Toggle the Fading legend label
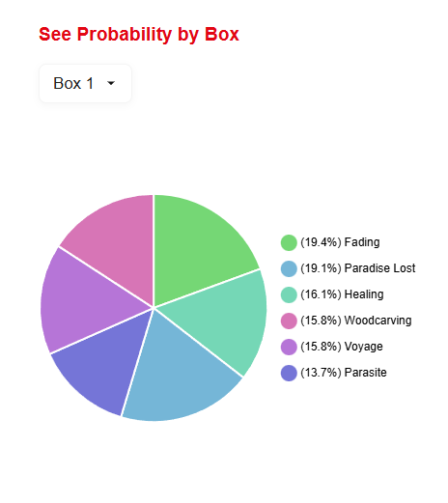The height and width of the screenshot is (503, 448). pos(340,242)
